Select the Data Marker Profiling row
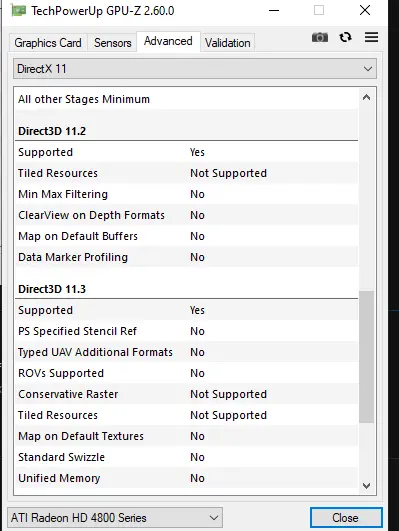 pyautogui.click(x=186, y=257)
